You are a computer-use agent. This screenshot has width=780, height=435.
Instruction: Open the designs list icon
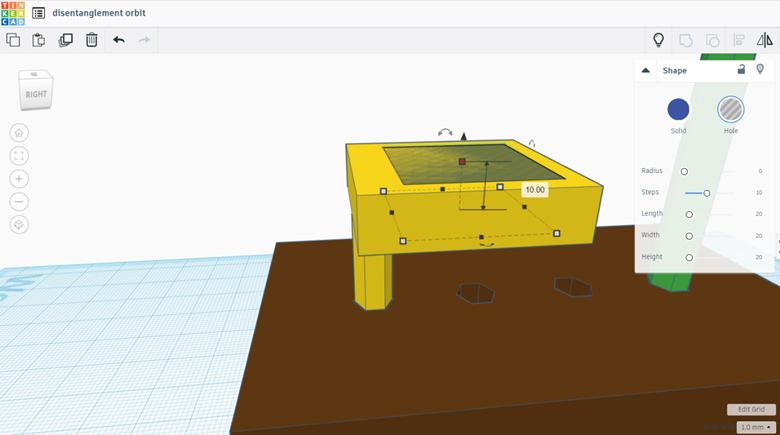[38, 13]
